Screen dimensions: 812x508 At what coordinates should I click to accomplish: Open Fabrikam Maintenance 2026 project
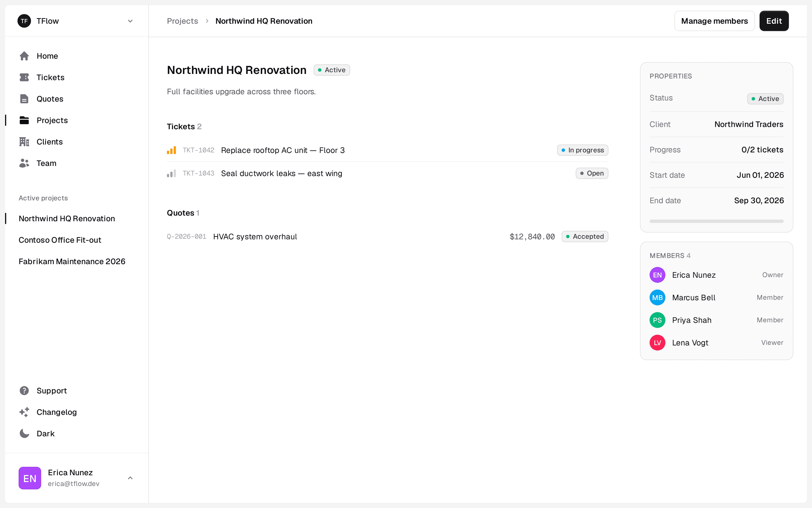76,261
